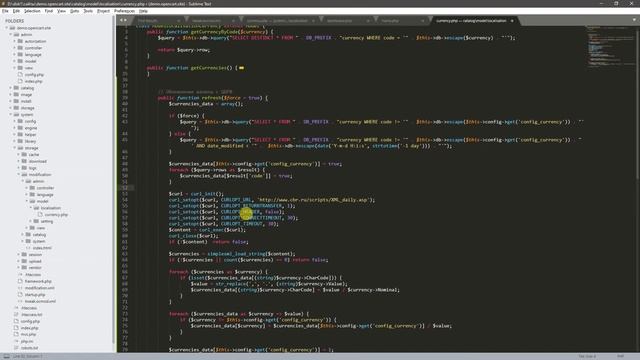The width and height of the screenshot is (640, 360).
Task: Collapse the localisation folder arrow
Action: [x=31, y=208]
